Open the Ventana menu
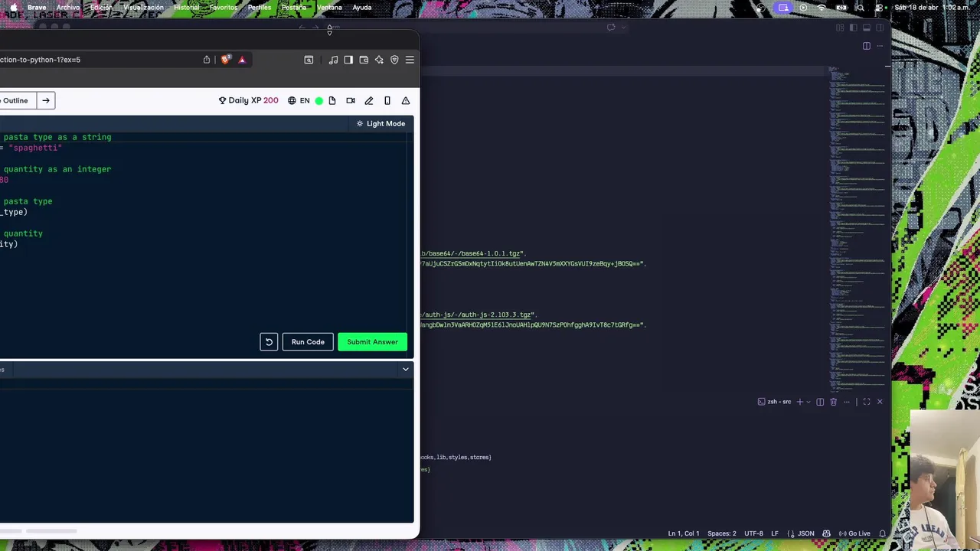 point(329,8)
